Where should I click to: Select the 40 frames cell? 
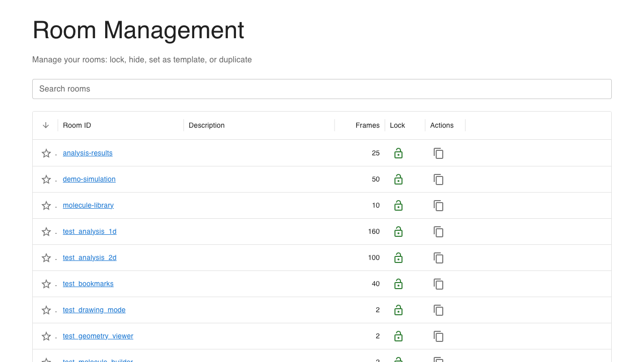(360, 284)
